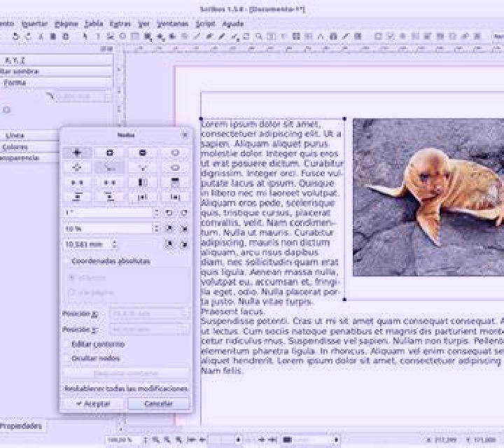The width and height of the screenshot is (504, 448).
Task: Open the Extras menu
Action: click(x=120, y=24)
